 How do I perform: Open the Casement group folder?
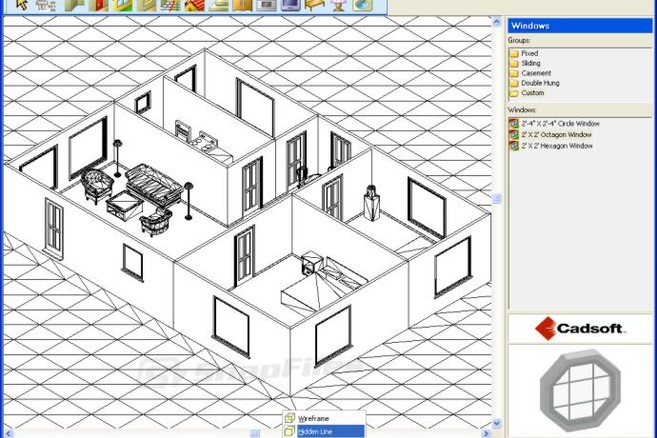click(x=535, y=73)
